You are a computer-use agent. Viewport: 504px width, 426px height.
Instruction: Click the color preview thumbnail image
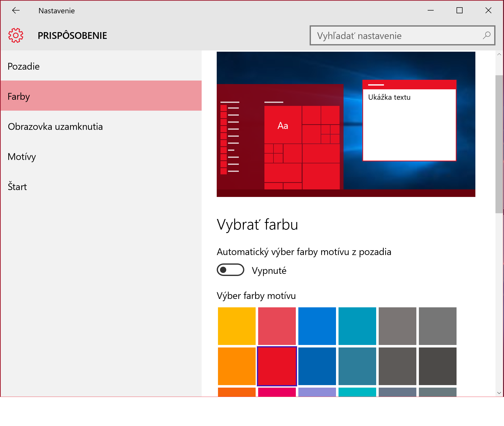coord(346,124)
